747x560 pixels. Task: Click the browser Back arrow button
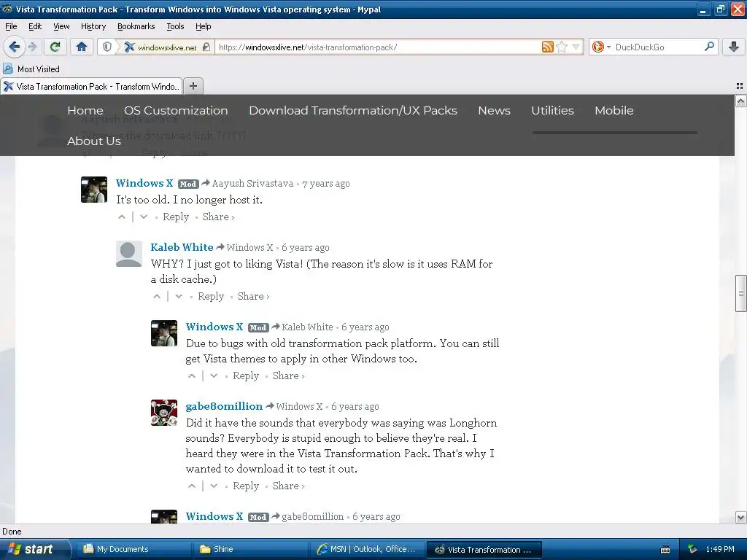click(14, 47)
